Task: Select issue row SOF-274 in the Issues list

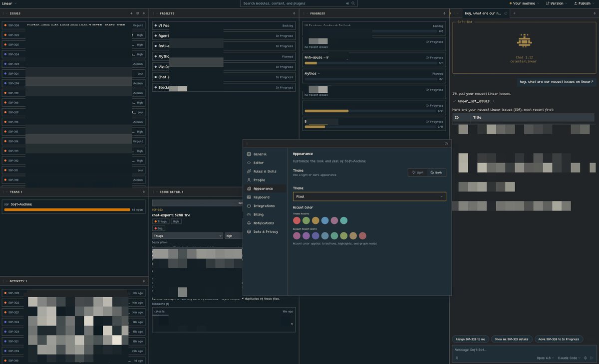Action: tap(73, 83)
